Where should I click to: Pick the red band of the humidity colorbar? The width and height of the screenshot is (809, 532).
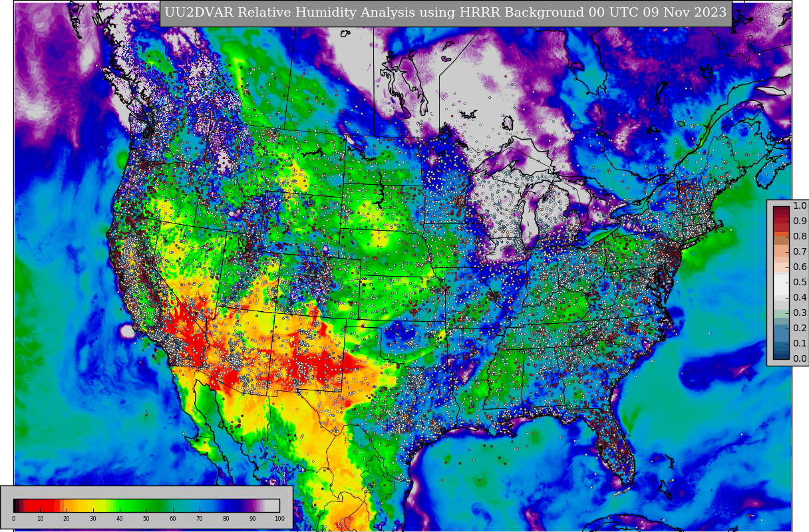click(41, 505)
